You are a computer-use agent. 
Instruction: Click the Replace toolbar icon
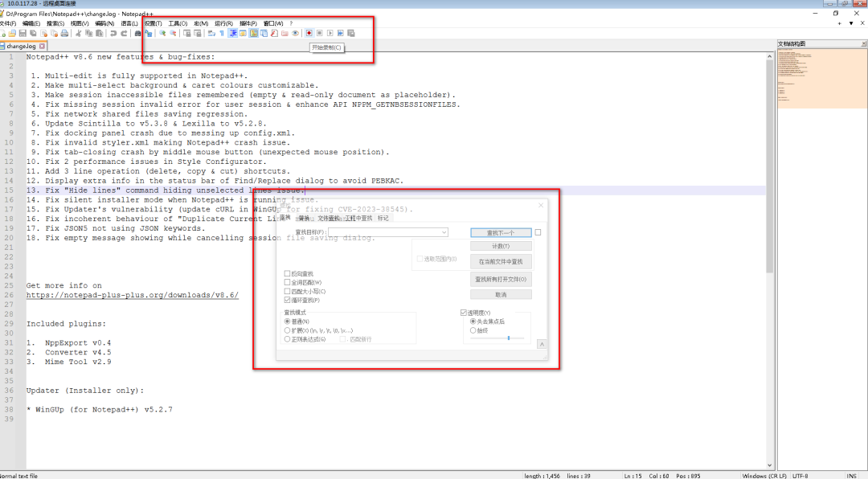tap(149, 33)
